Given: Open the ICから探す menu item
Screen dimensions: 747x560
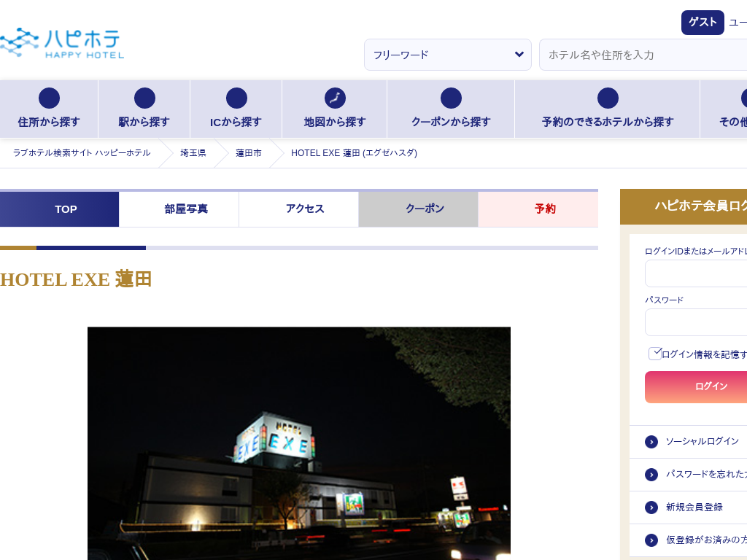Looking at the screenshot, I should 236,109.
